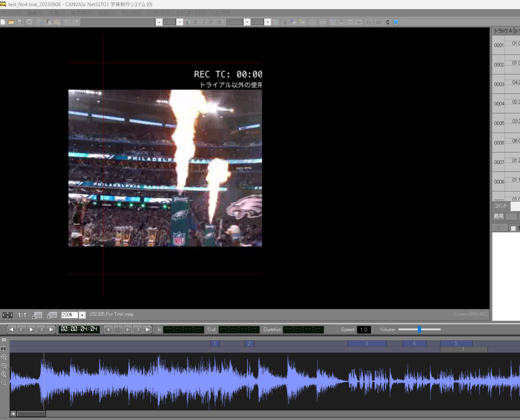Click the go-to-start button in second transport group

108,329
